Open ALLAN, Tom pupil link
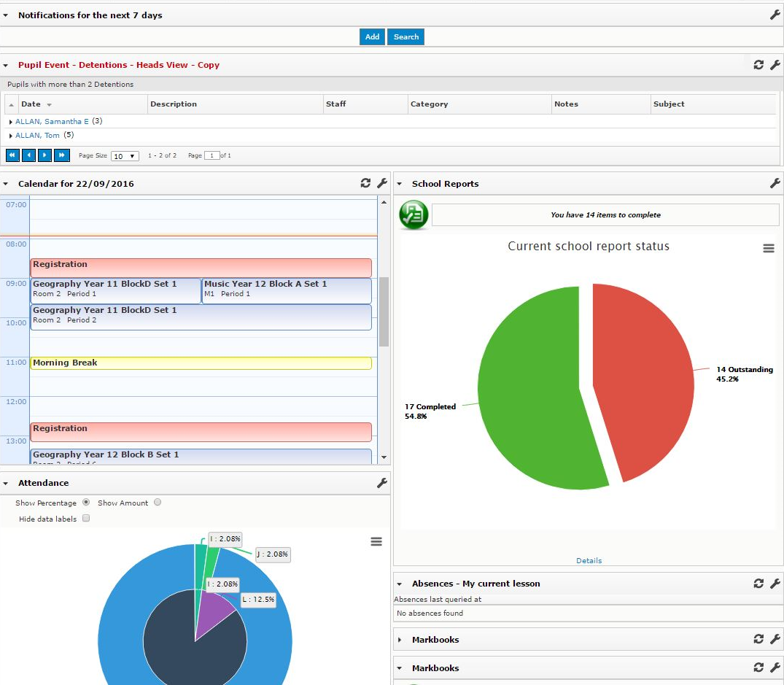Image resolution: width=784 pixels, height=685 pixels. tap(37, 136)
